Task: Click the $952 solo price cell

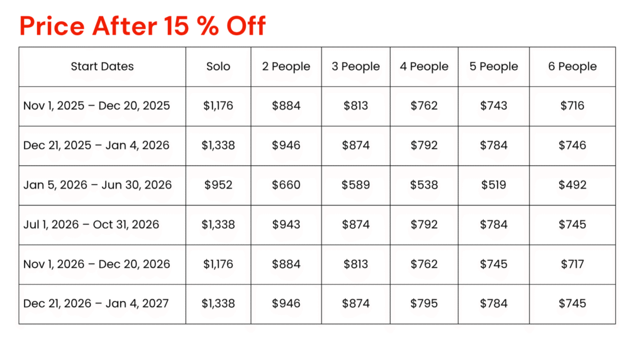Action: [218, 185]
